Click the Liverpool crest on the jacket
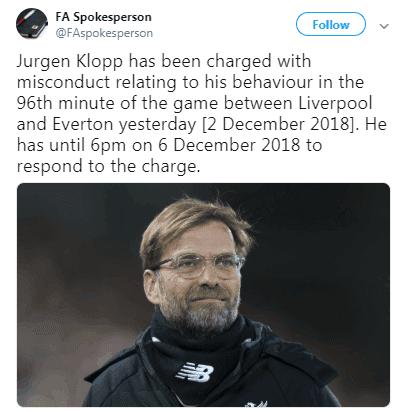 255,404
